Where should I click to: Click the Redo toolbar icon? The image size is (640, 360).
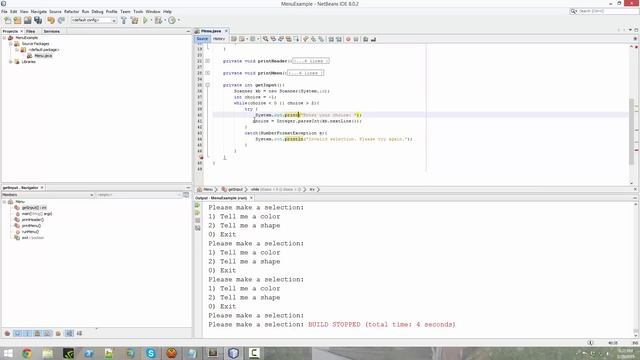click(61, 20)
